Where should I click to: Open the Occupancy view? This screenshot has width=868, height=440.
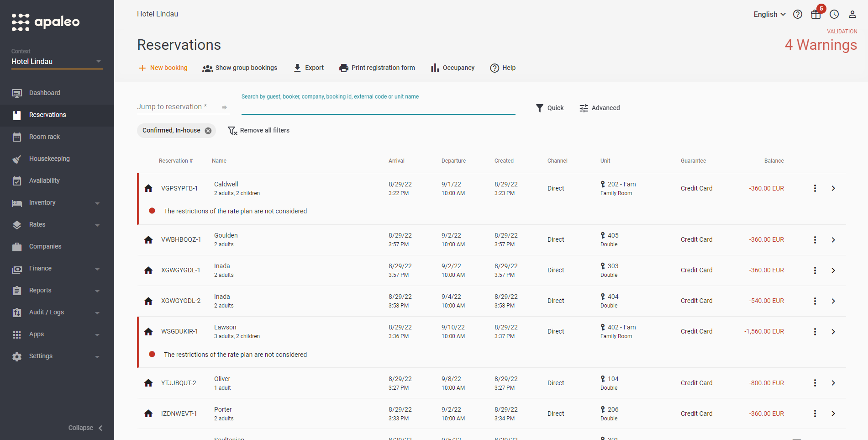[x=452, y=68]
